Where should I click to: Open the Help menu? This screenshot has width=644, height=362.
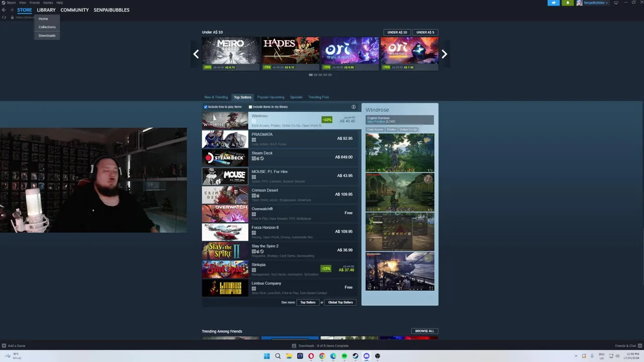59,3
